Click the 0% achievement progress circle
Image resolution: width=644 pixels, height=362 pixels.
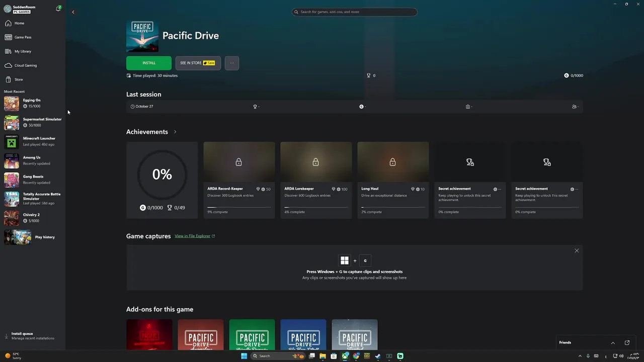(162, 174)
